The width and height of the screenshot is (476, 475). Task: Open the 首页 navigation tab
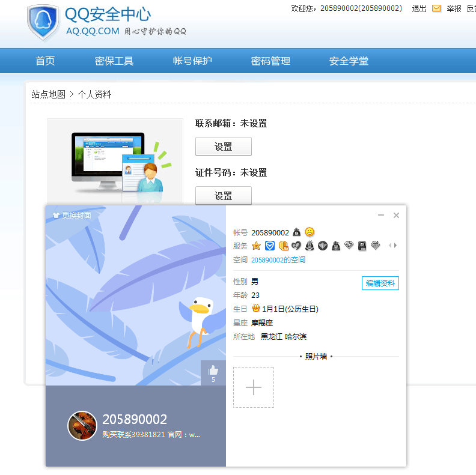click(x=45, y=61)
